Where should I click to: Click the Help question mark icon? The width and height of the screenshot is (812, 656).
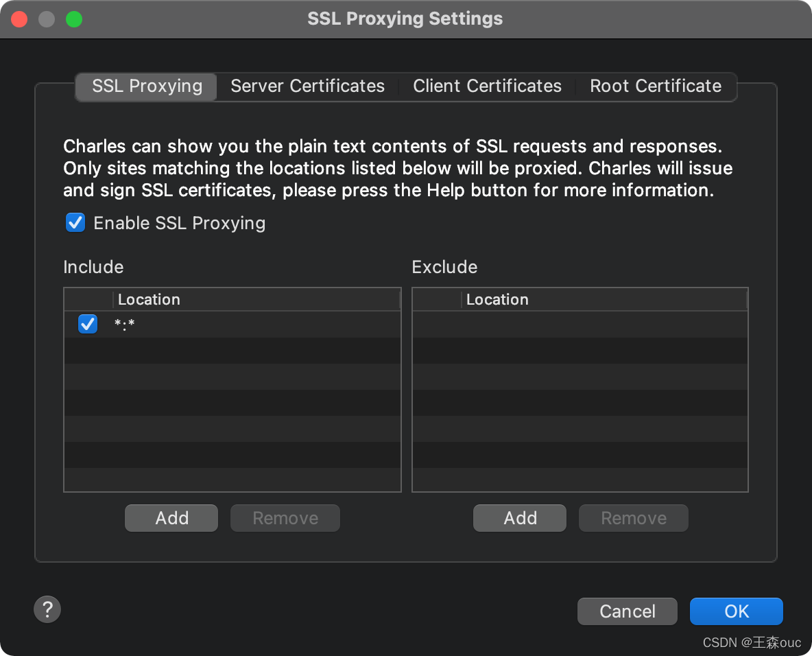point(47,609)
